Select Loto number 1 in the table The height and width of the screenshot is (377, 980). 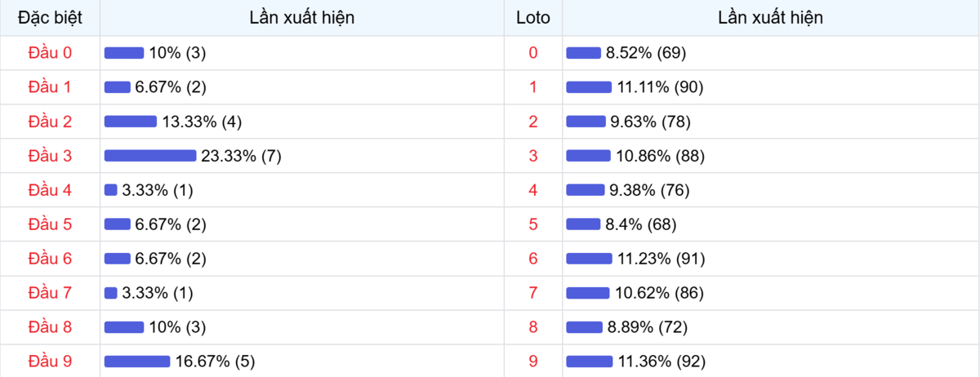pos(533,87)
